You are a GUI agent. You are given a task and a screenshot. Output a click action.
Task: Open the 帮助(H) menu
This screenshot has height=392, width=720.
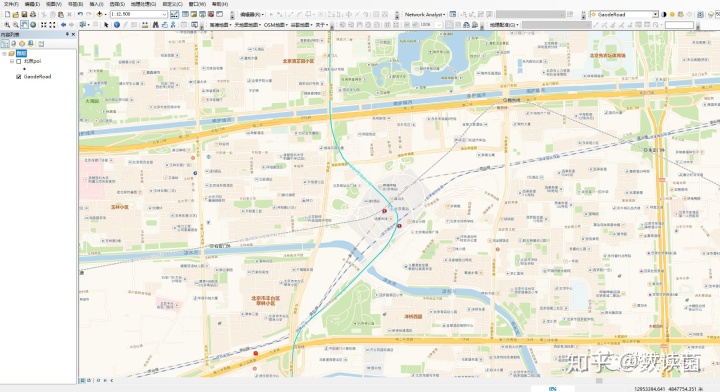click(219, 4)
